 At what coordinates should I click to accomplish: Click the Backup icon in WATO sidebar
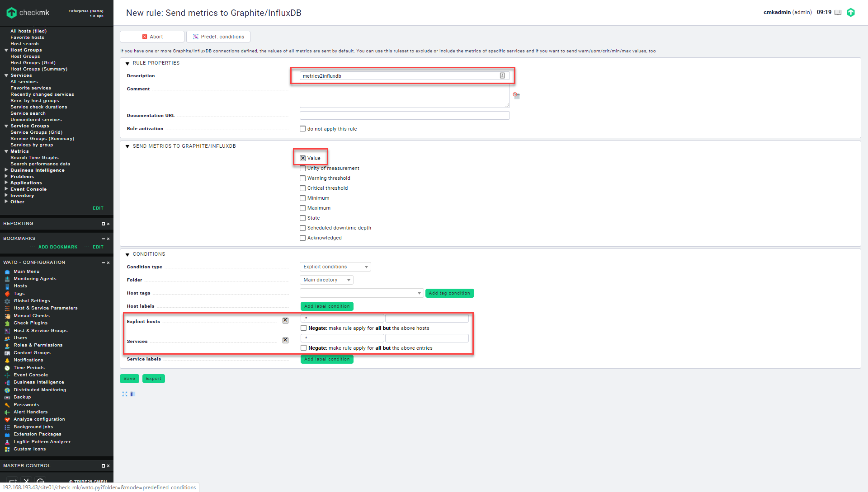coord(7,398)
